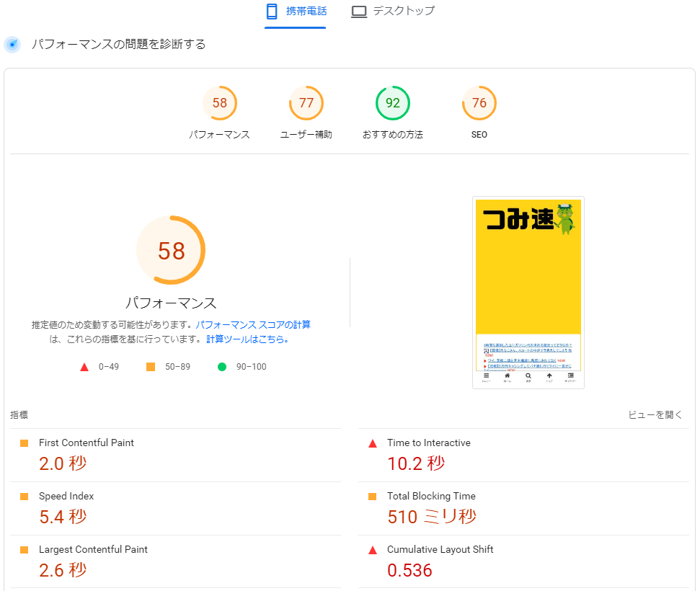Click the red triangle beside Cumulative Layout Shift

coord(372,550)
